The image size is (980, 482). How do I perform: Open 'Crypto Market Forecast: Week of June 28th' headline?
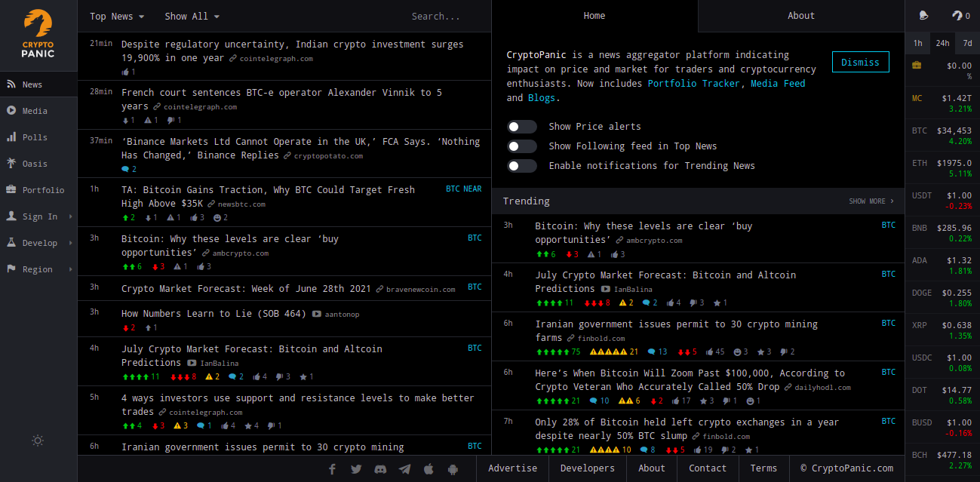[246, 288]
